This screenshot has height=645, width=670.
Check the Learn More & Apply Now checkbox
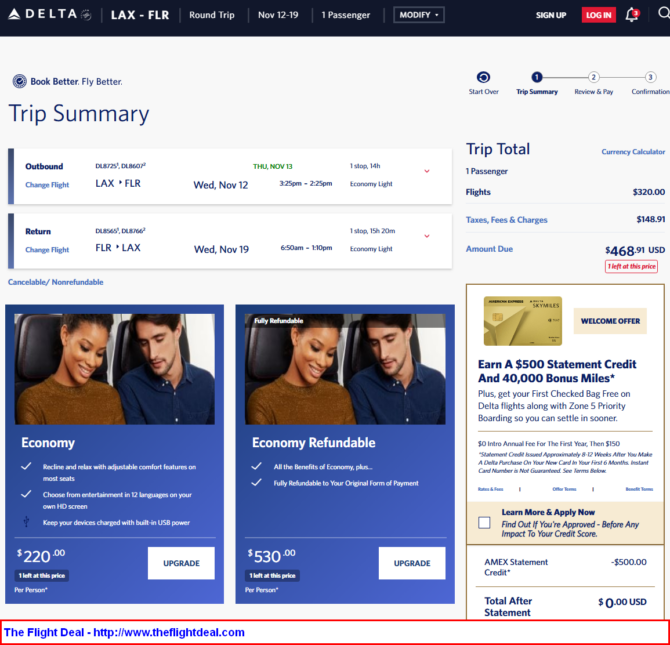coord(484,522)
